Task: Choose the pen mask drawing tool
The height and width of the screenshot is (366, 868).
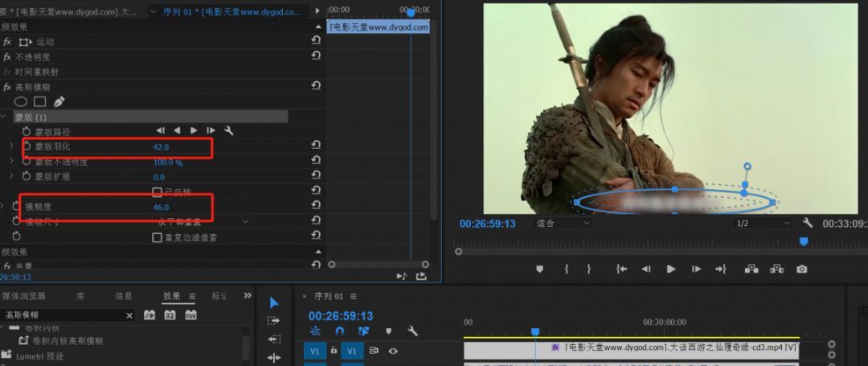Action: tap(59, 102)
